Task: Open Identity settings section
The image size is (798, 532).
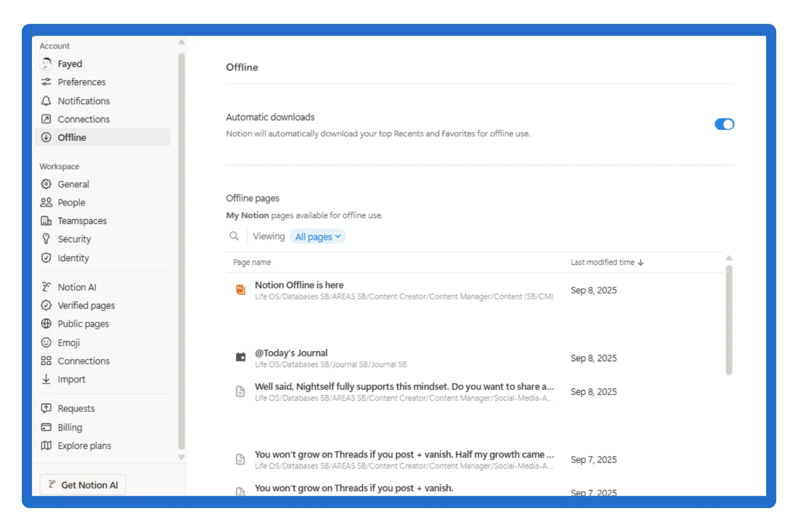Action: (x=102, y=257)
